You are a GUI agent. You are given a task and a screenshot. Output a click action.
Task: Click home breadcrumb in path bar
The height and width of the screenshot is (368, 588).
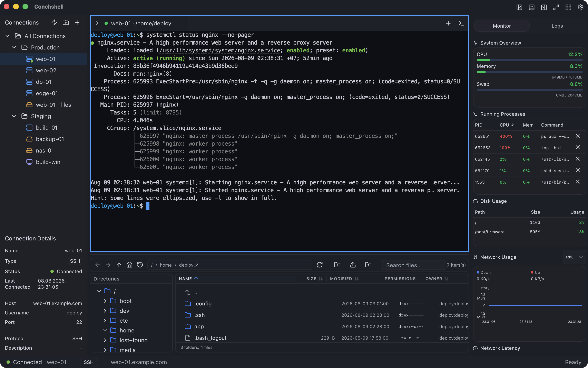pyautogui.click(x=166, y=265)
